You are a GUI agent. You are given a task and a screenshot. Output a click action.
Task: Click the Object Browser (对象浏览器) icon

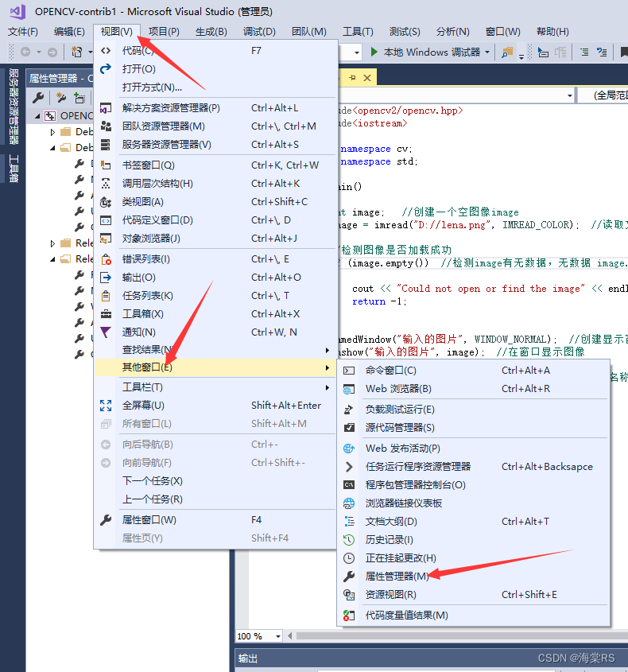[x=106, y=239]
